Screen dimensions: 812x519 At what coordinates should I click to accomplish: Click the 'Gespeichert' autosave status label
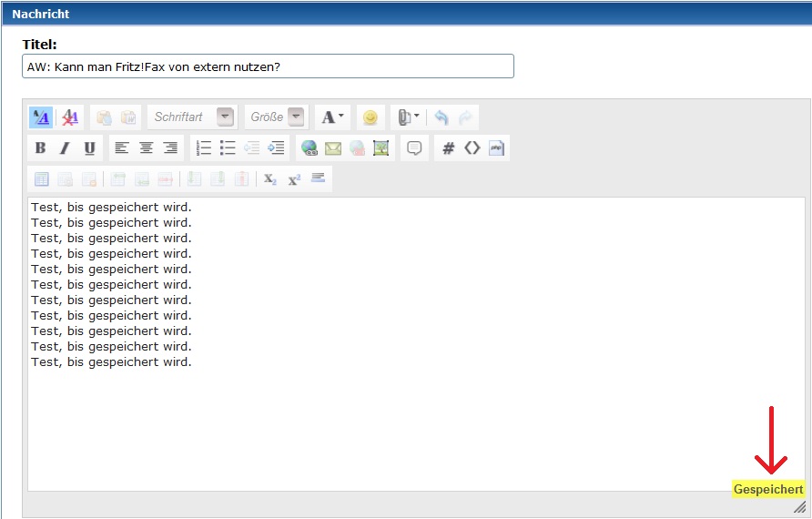tap(768, 489)
